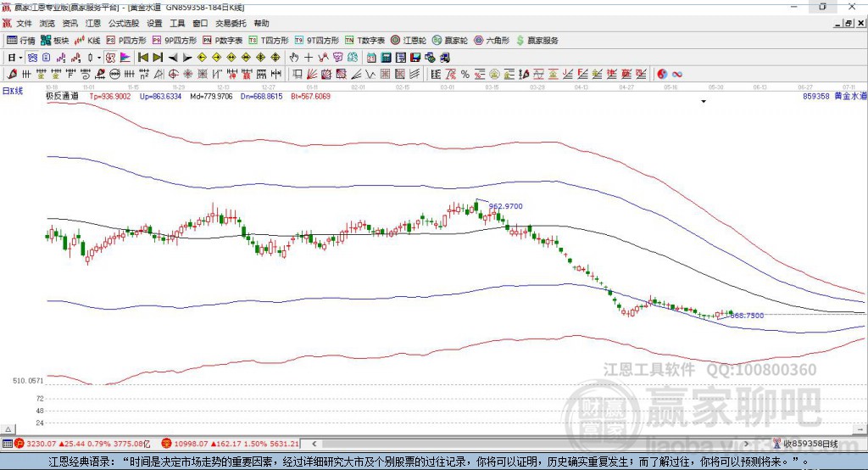Click the small up-triangle button at bottom left
Viewport: 868px width, 470px height.
point(8,429)
